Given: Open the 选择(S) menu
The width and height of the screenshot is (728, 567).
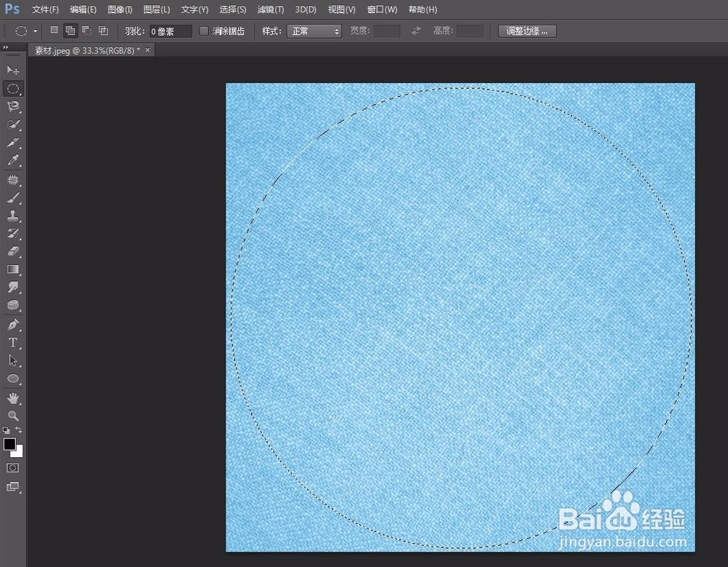Looking at the screenshot, I should (233, 9).
